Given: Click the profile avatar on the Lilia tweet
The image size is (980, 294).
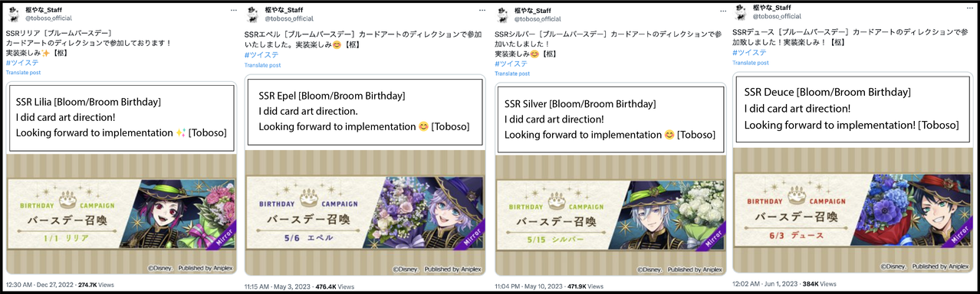Looking at the screenshot, I should [x=13, y=14].
